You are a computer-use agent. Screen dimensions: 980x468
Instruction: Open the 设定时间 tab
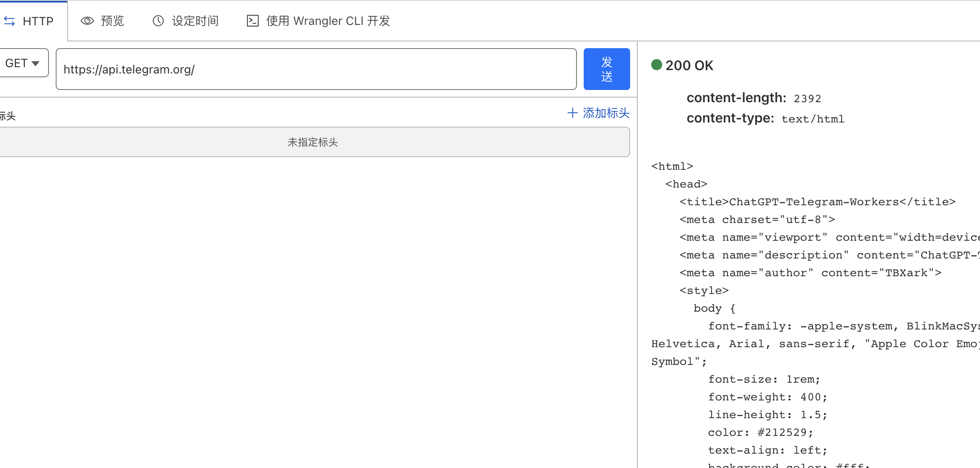(185, 20)
